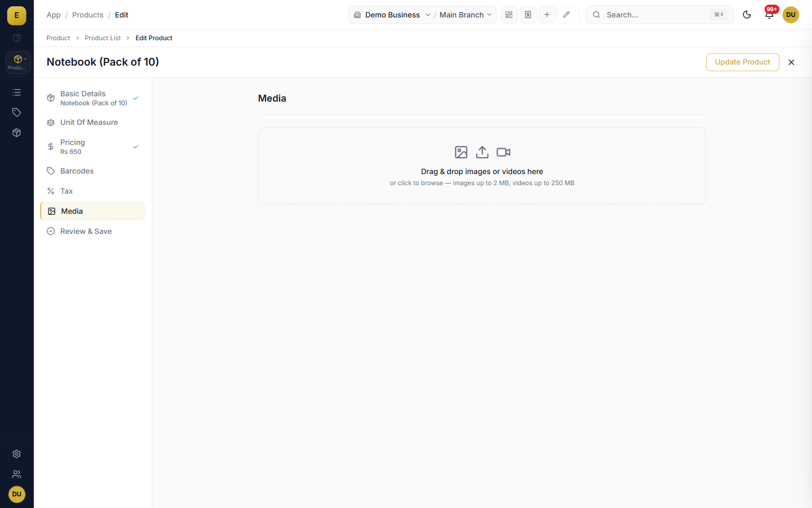
Task: Open the users icon in sidebar
Action: pyautogui.click(x=17, y=474)
